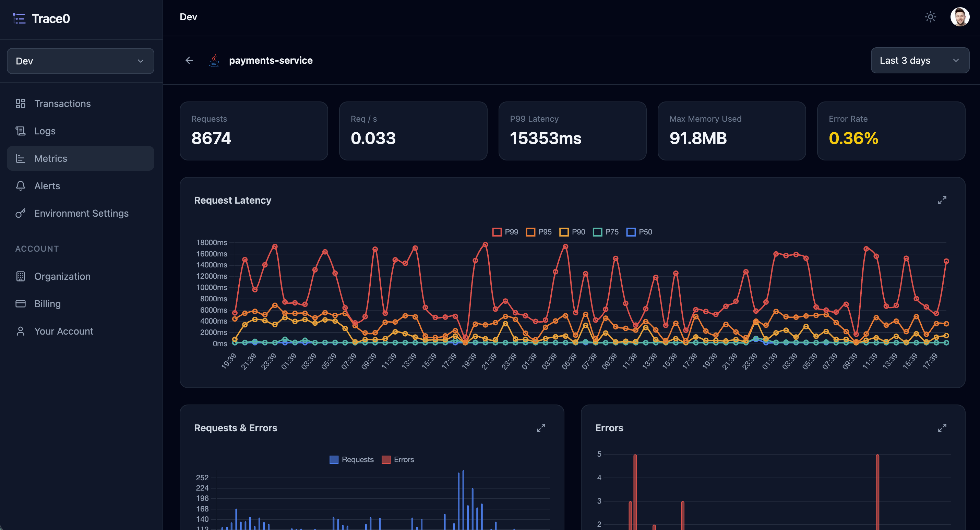Screen dimensions: 980x530
Task: Open the Organization page
Action: tap(80, 276)
